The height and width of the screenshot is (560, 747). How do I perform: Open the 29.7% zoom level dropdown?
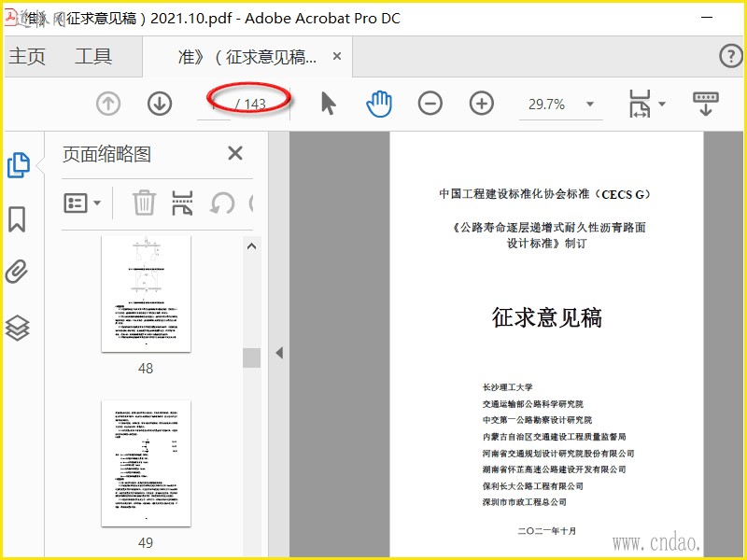590,105
